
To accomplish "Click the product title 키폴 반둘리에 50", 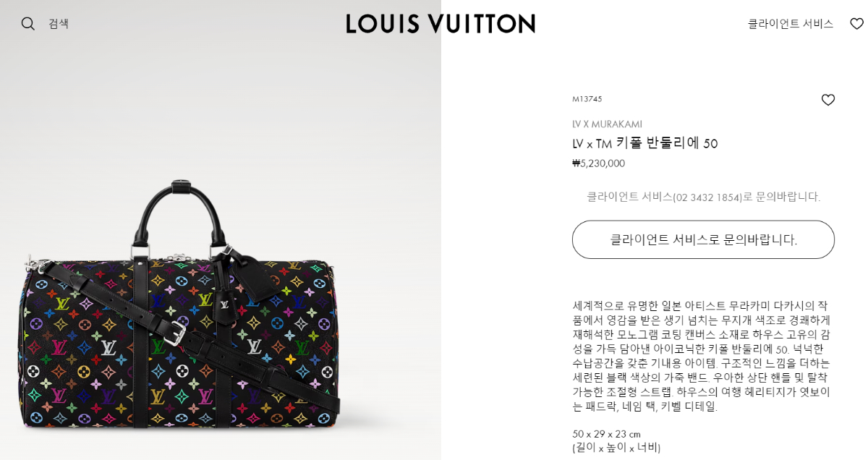I will tap(666, 143).
